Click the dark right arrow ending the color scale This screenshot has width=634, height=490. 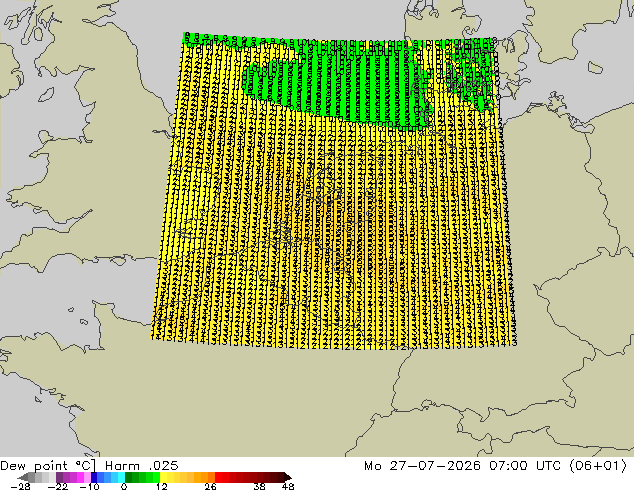(x=288, y=477)
